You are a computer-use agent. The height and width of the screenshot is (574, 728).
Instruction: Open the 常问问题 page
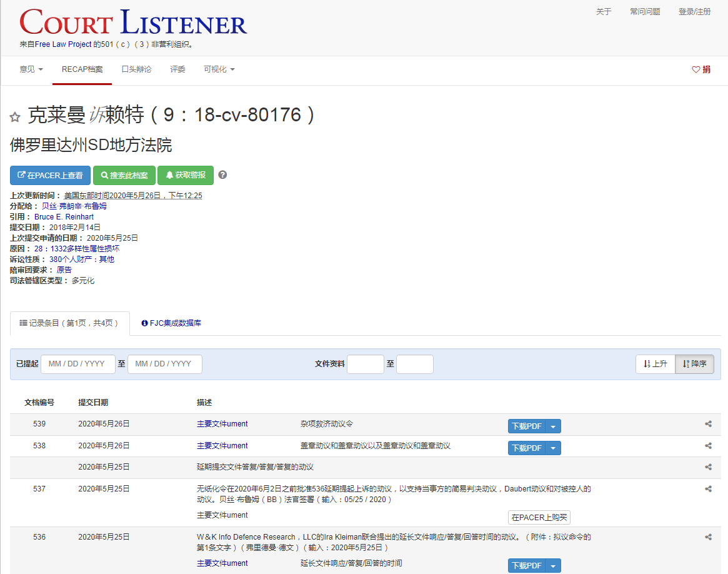(x=645, y=12)
